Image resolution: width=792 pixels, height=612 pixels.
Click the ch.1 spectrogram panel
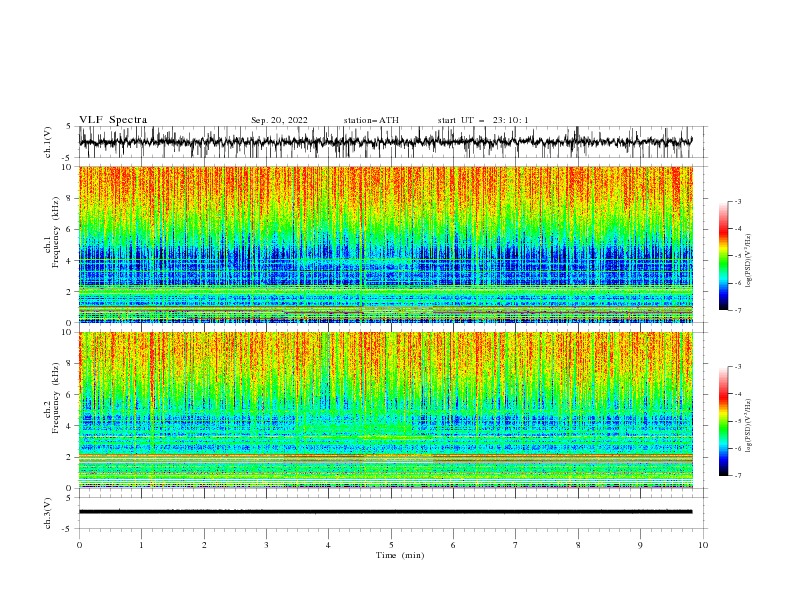pos(385,244)
